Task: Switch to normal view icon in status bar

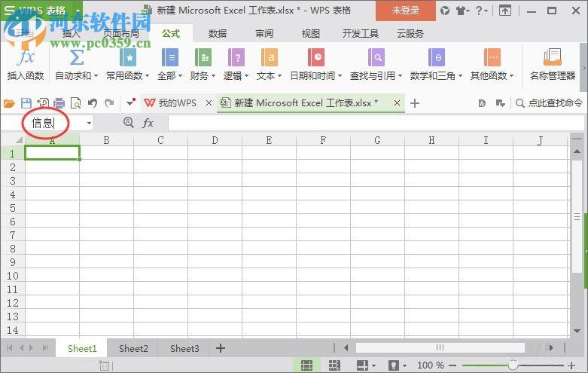Action: [x=306, y=365]
